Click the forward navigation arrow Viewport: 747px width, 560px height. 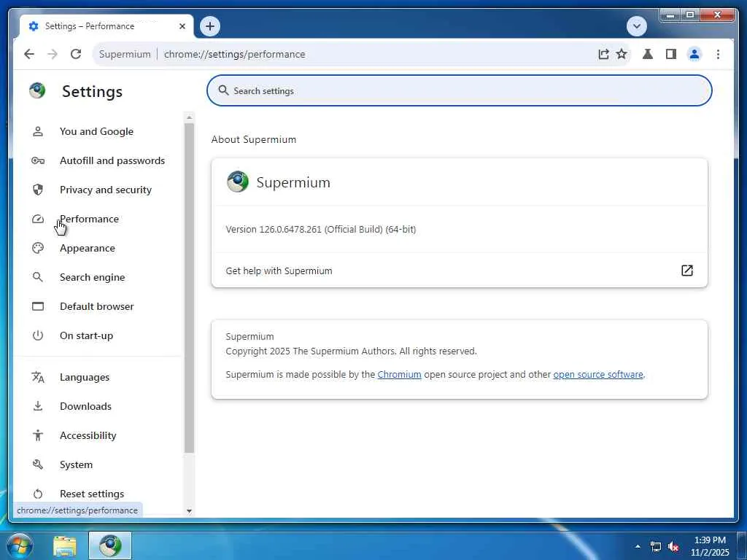coord(53,54)
